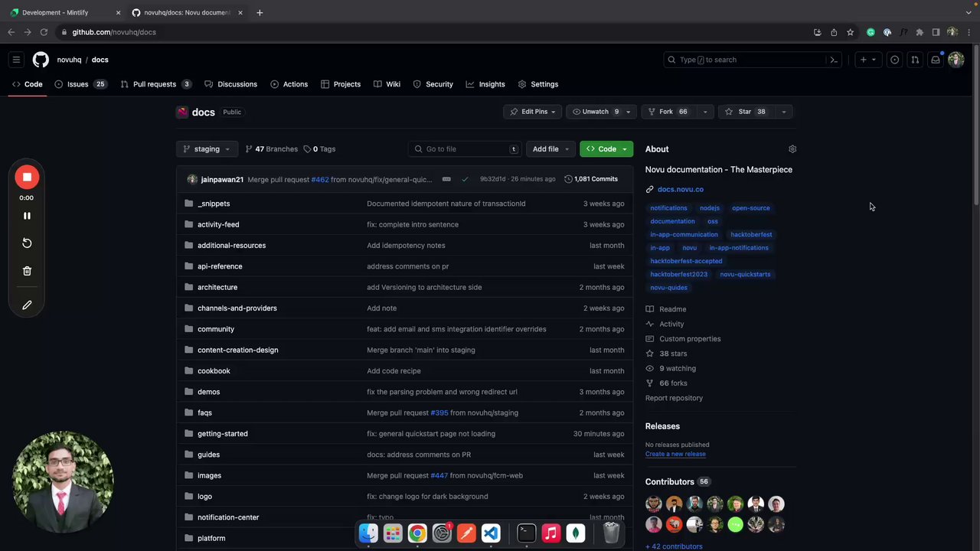Open the + 42 contributors link
This screenshot has height=551, width=980.
tap(674, 546)
